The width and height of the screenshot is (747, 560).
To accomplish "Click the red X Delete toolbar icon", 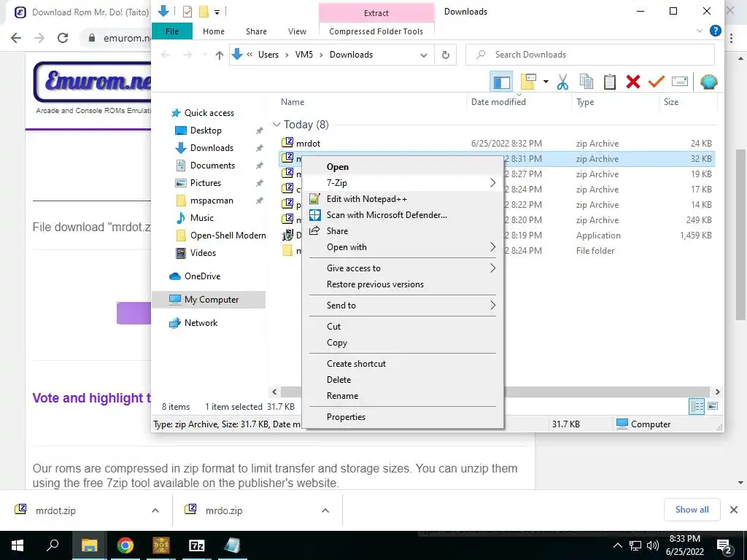I will pyautogui.click(x=633, y=82).
